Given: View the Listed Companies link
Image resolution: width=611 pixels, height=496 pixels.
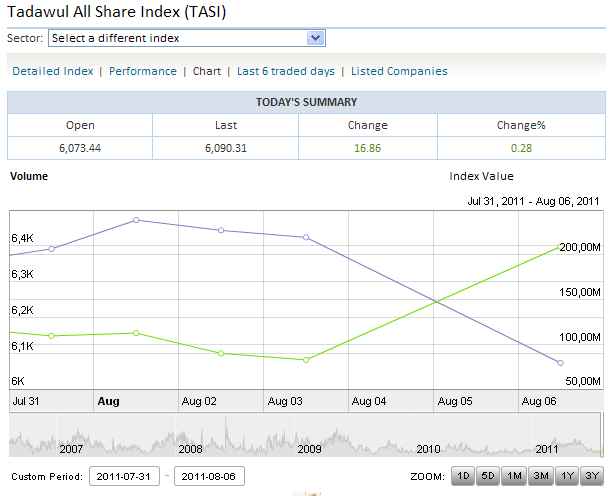Looking at the screenshot, I should tap(399, 71).
